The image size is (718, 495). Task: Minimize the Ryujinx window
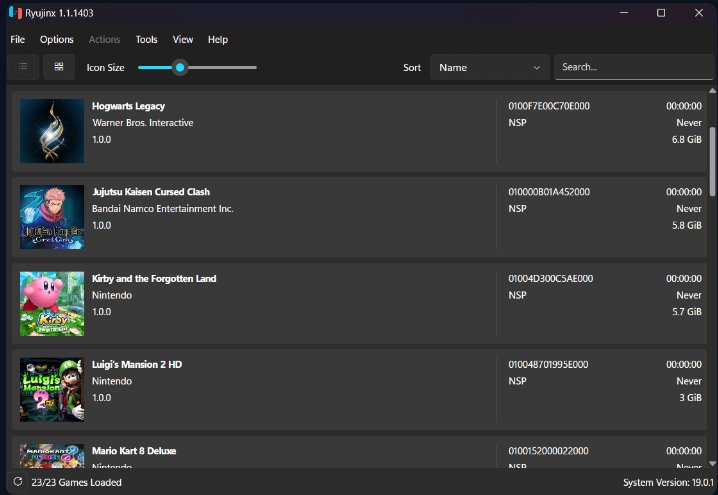(624, 13)
